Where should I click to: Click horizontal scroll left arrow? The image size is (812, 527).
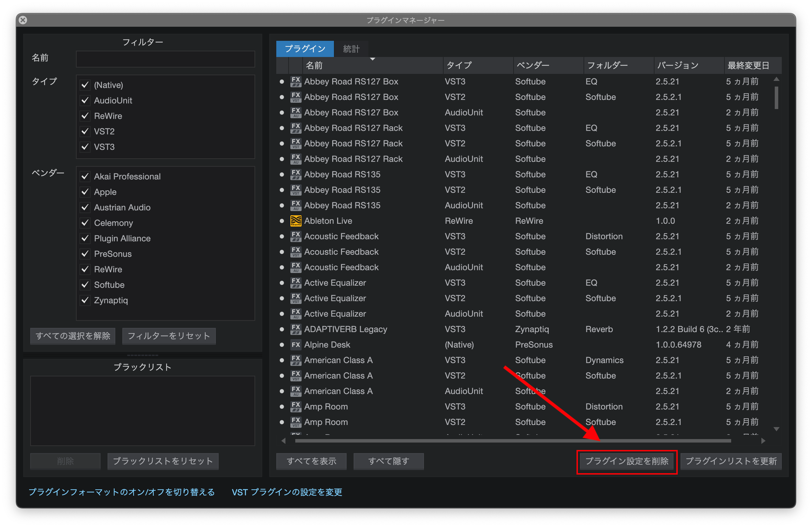click(x=283, y=441)
